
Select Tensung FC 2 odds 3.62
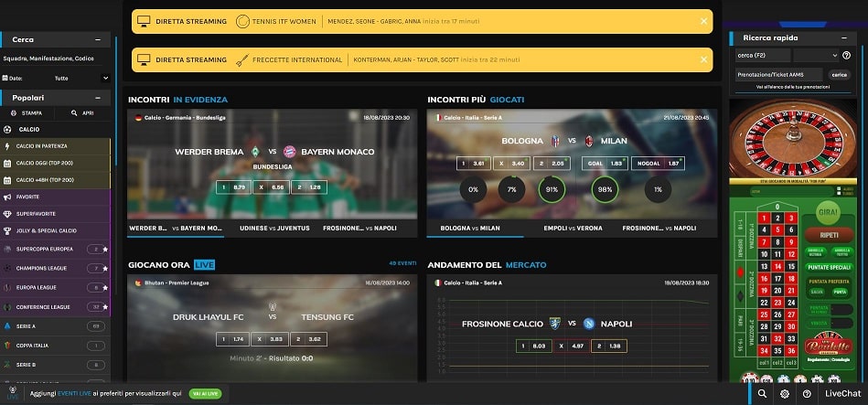click(x=309, y=339)
